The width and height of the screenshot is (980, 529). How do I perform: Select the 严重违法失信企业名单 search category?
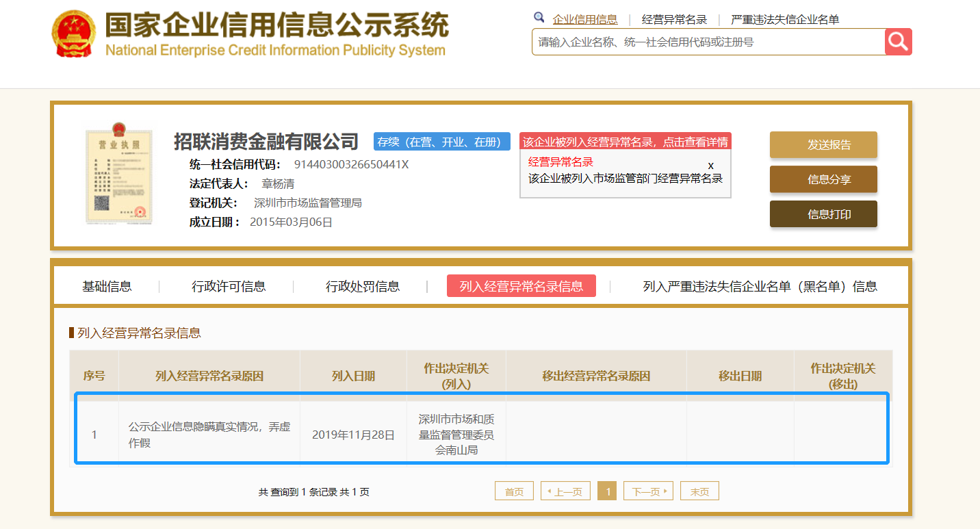pyautogui.click(x=785, y=19)
